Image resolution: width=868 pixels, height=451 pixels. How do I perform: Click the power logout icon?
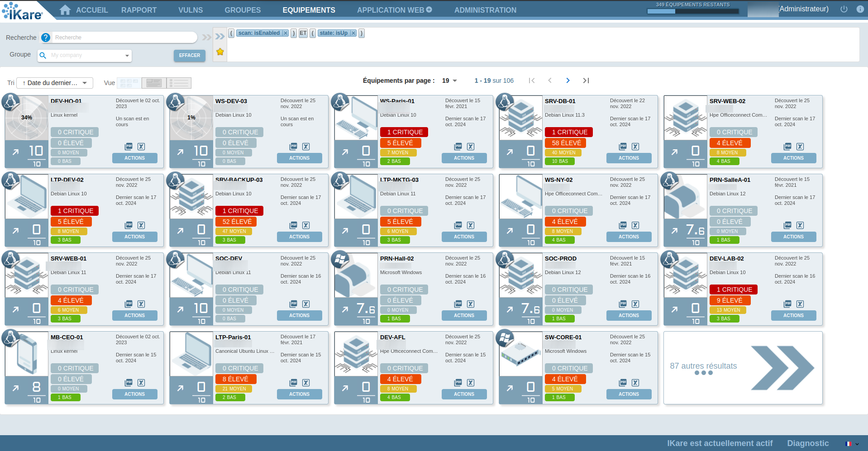click(x=844, y=9)
